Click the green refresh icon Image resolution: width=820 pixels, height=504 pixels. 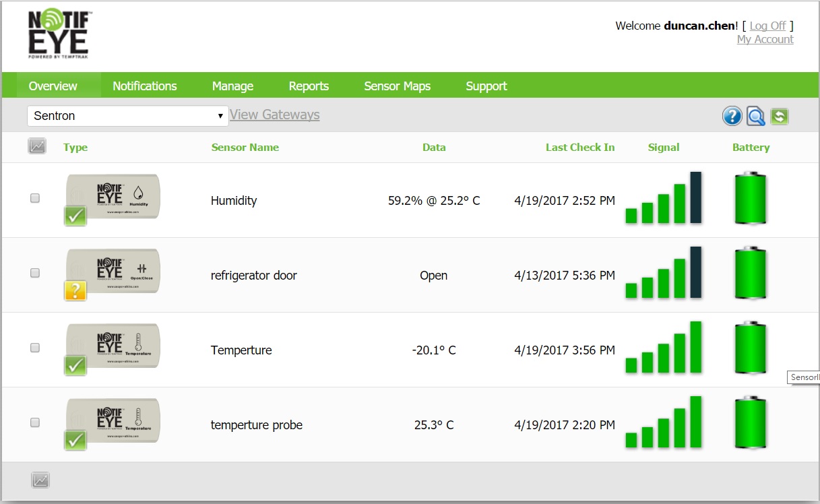tap(780, 116)
